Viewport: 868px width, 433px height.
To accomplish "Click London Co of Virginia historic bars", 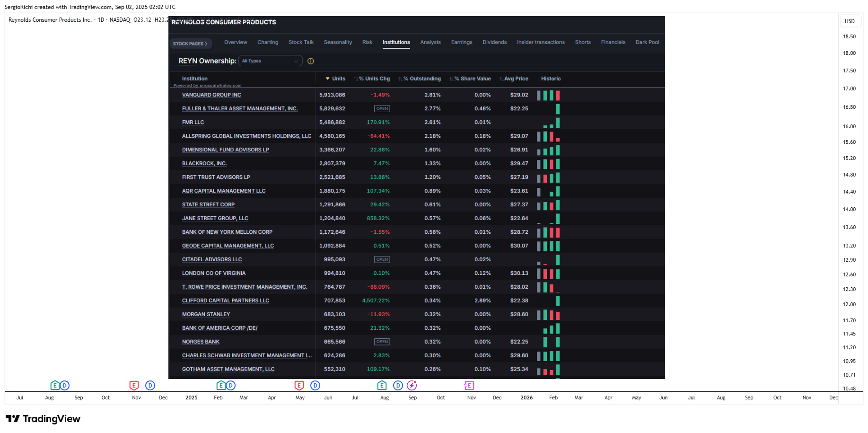I will click(548, 274).
